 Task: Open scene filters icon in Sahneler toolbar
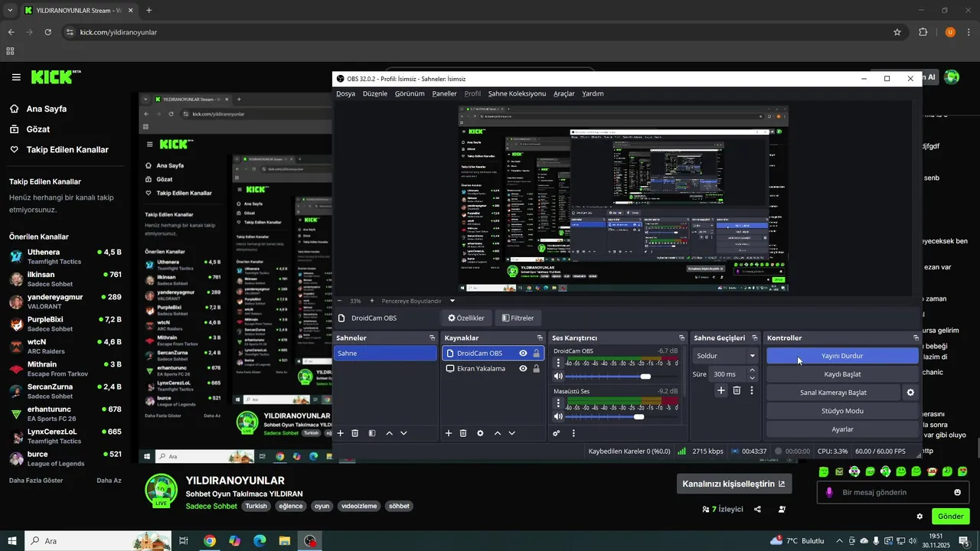[372, 433]
